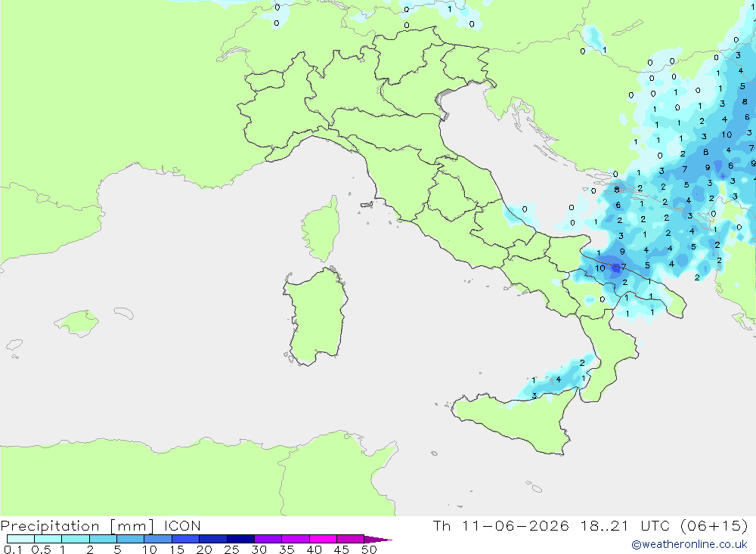Screen dimensions: 756x554
Task: Click the purple arrow tip above 50
Action: (378, 540)
